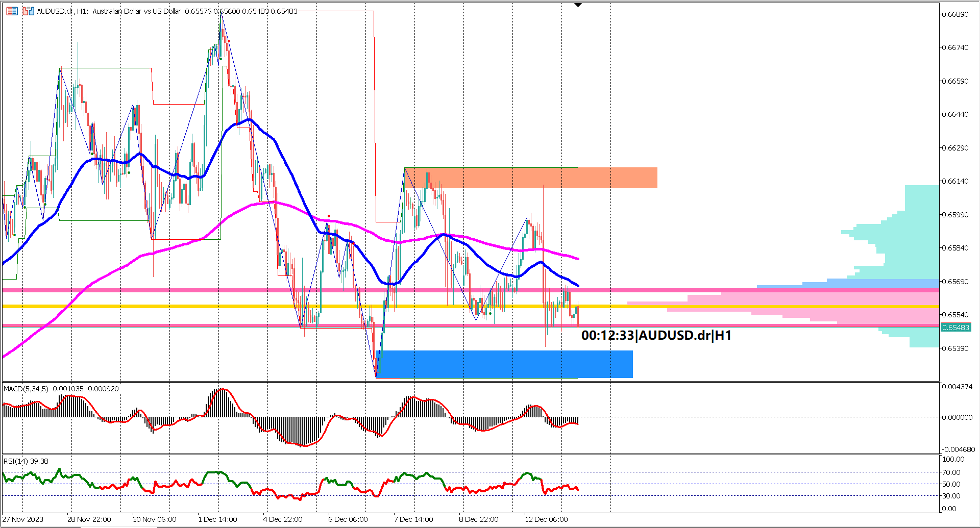Viewport: 980px width, 528px height.
Task: Click the 0.66740 price axis label
Action: 955,47
